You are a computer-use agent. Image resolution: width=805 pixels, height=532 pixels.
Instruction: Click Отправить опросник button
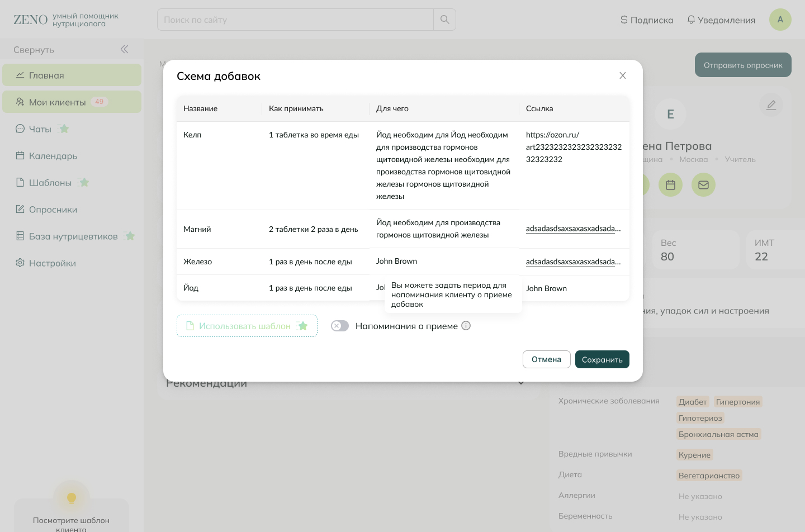743,65
